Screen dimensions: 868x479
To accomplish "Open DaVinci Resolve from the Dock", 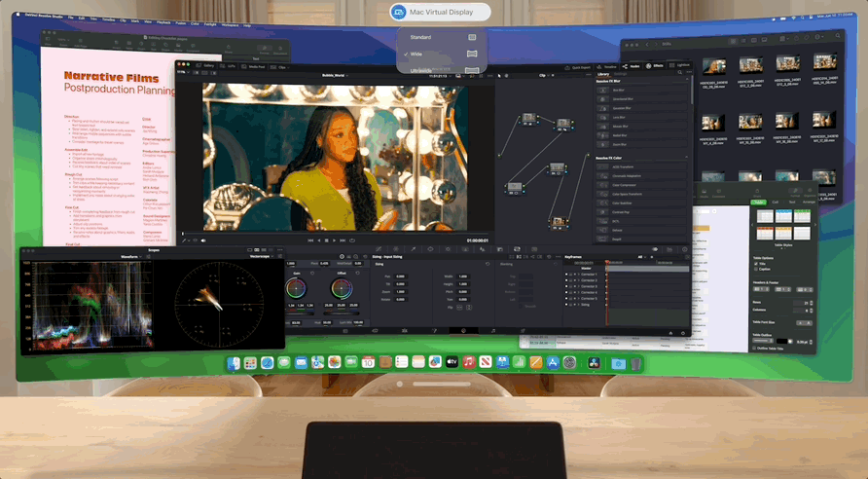I will pyautogui.click(x=594, y=363).
